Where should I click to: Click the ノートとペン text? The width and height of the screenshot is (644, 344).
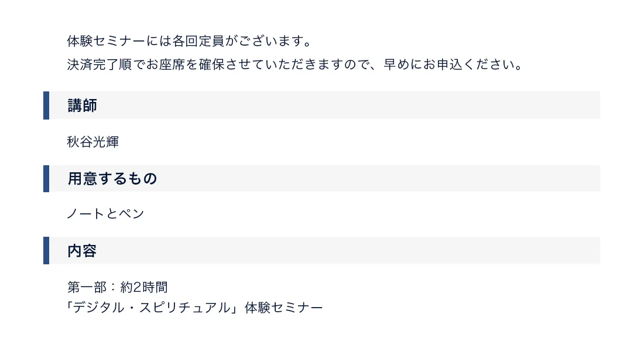pyautogui.click(x=105, y=214)
